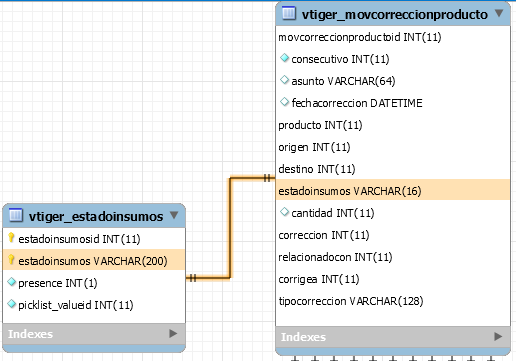Click the vtiger_movcorreccionproducto table icon

pos(289,13)
